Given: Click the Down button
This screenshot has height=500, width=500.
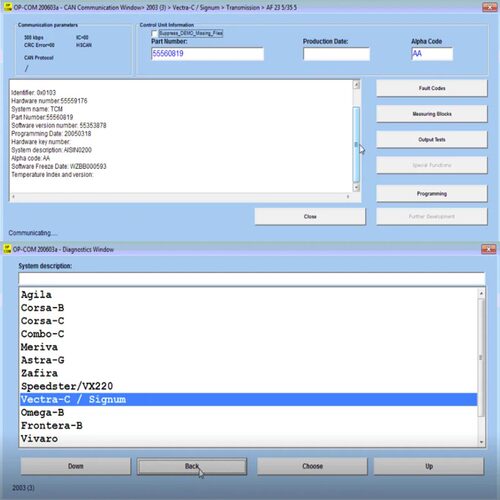Looking at the screenshot, I should pyautogui.click(x=76, y=466).
